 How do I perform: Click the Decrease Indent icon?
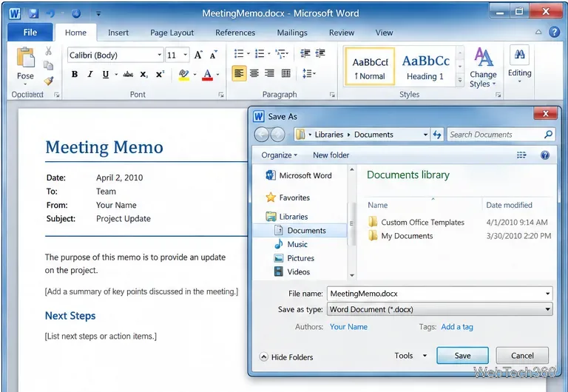click(305, 53)
